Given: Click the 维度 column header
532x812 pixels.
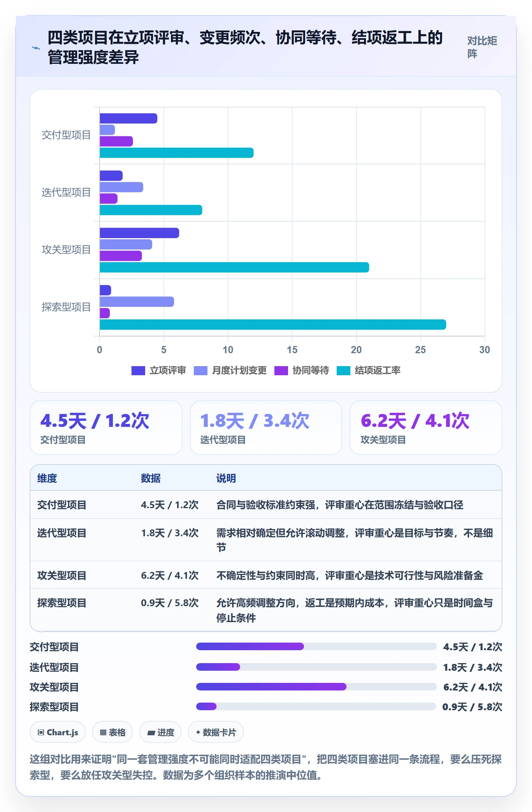Looking at the screenshot, I should pos(47,478).
